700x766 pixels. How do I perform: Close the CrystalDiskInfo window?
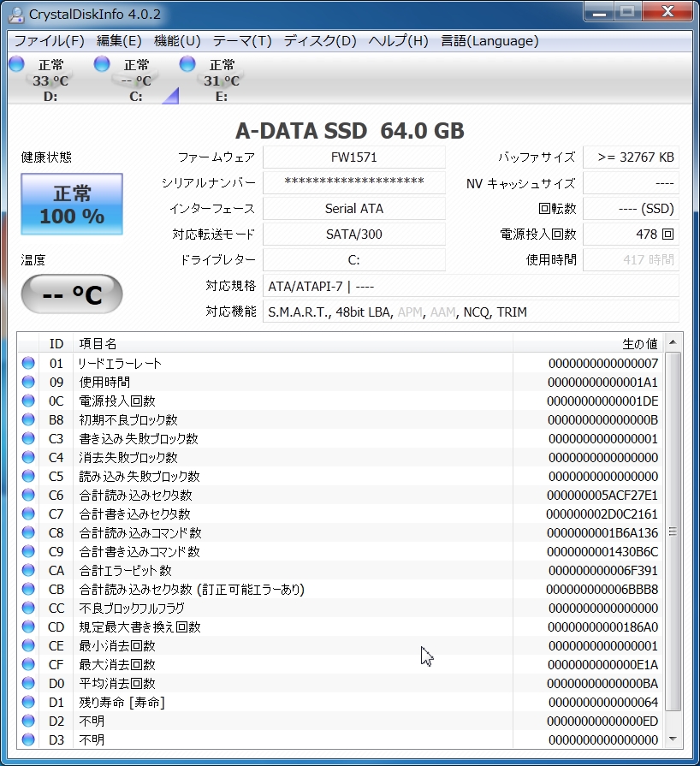tap(667, 12)
